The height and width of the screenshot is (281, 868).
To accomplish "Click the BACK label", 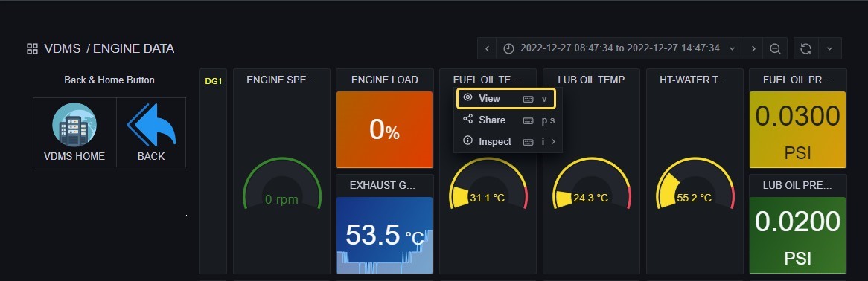I will (x=151, y=157).
